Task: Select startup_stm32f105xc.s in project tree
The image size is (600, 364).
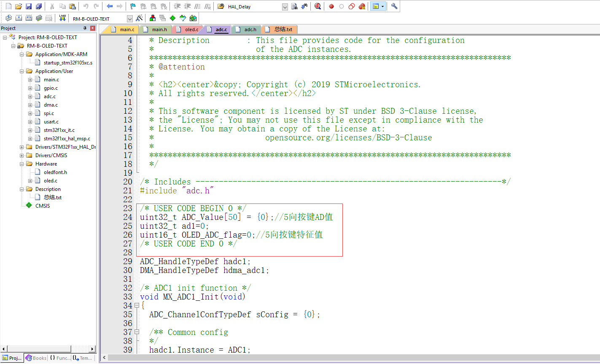Action: click(68, 63)
